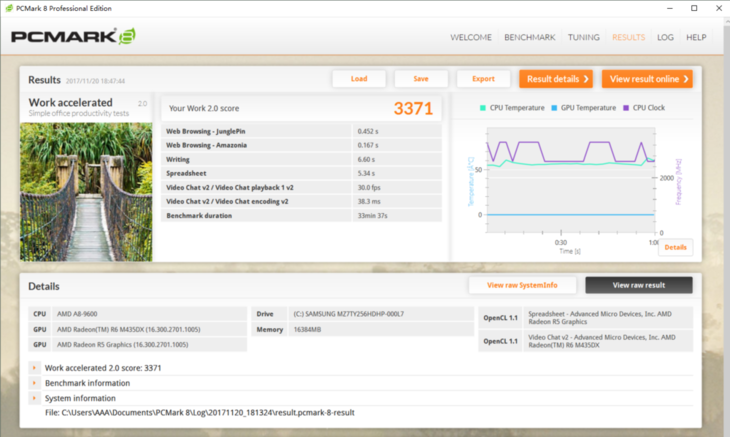Expand the System information section
730x437 pixels.
[x=36, y=398]
